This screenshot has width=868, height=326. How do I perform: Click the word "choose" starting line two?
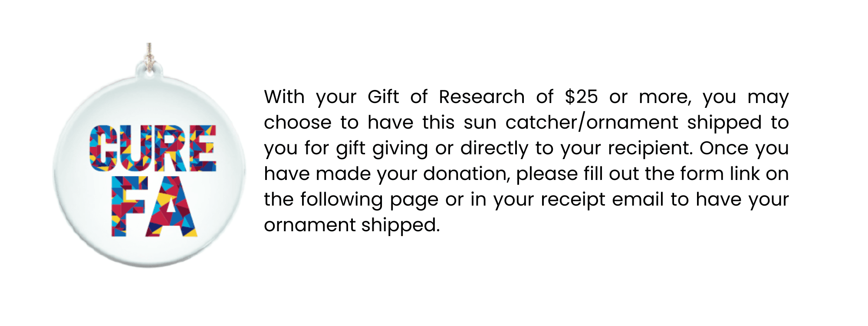pyautogui.click(x=297, y=123)
